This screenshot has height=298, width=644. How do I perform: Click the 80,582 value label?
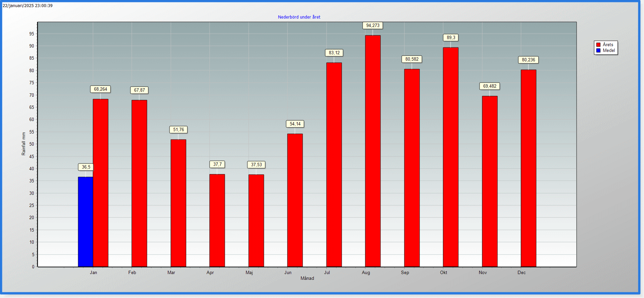(412, 59)
